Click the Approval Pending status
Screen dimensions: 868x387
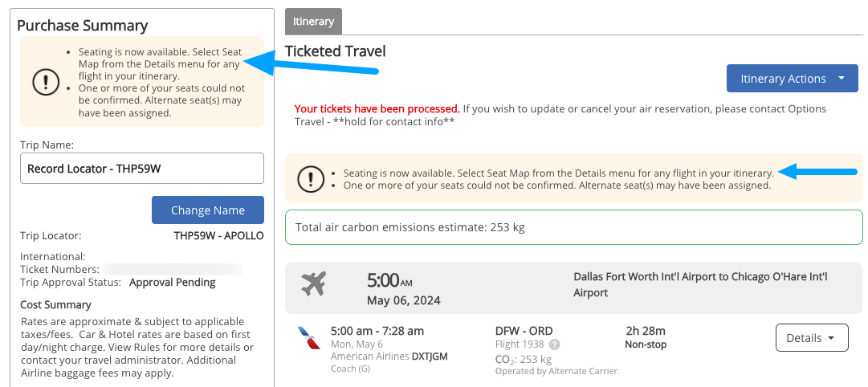click(172, 282)
